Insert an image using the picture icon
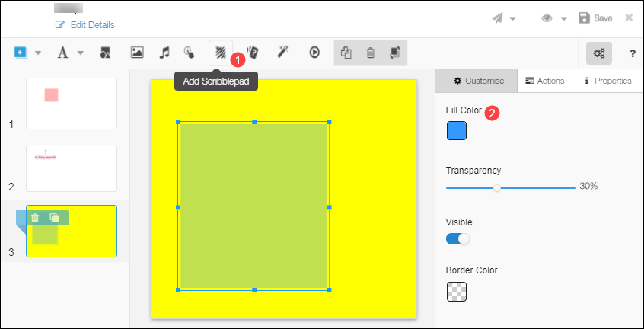 click(137, 53)
